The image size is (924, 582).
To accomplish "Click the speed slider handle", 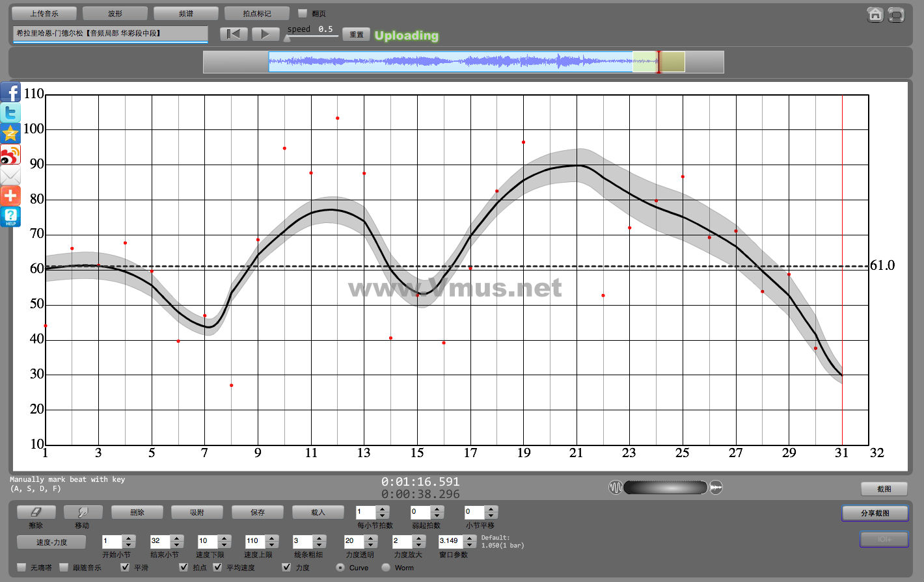I will tap(287, 38).
